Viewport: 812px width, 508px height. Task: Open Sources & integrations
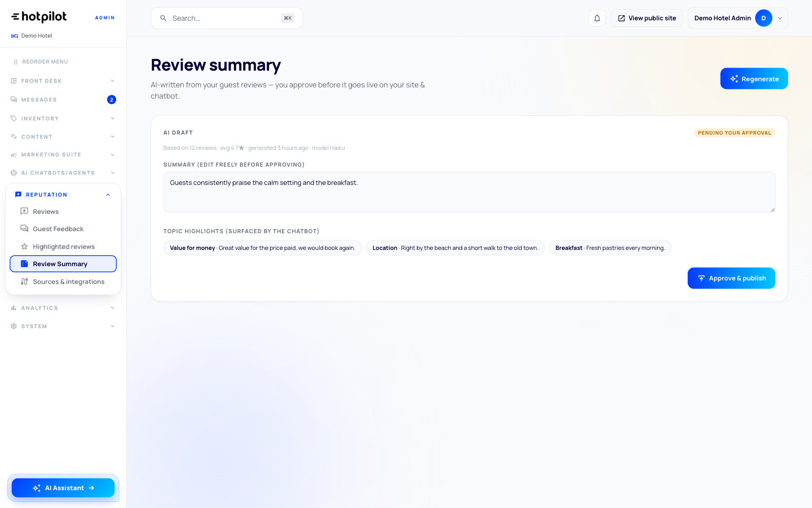click(63, 281)
